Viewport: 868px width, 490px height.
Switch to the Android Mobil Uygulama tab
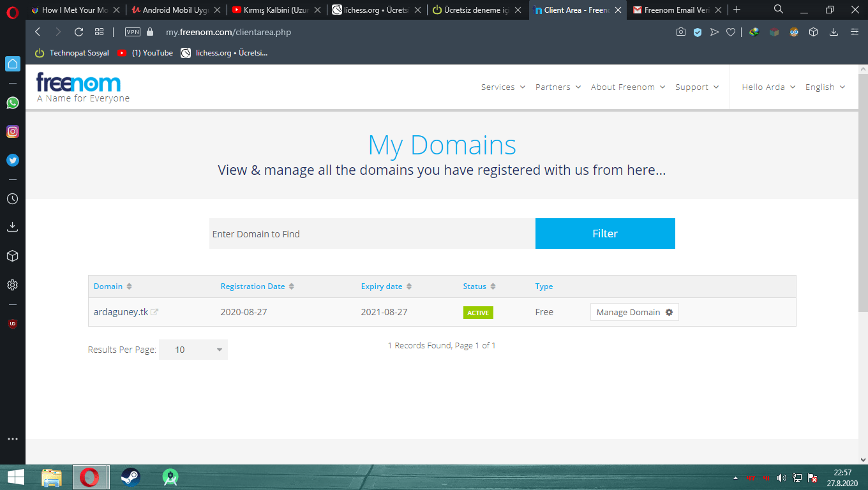tap(177, 10)
